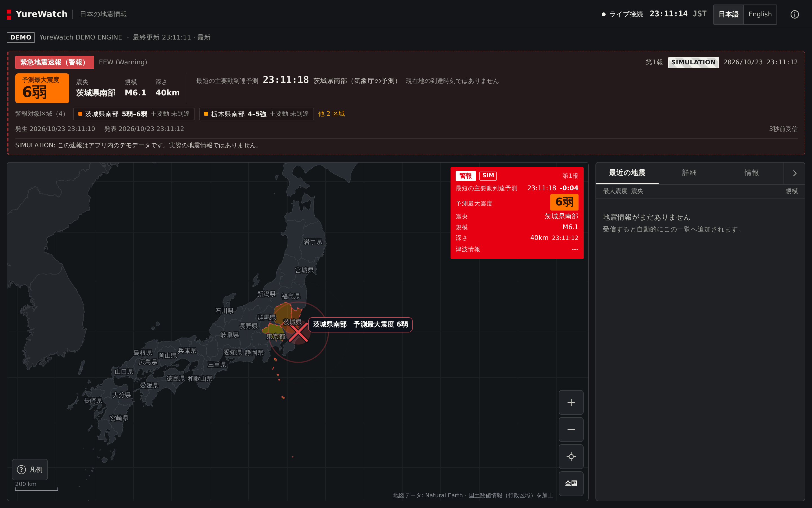Zoom in the map with plus button
812x508 pixels.
point(571,402)
